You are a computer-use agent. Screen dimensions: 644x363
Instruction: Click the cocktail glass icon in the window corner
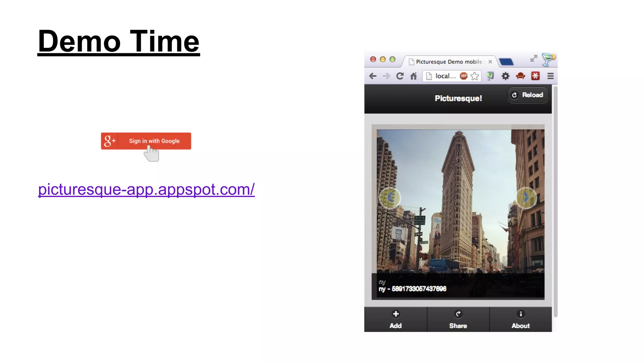[x=549, y=59]
